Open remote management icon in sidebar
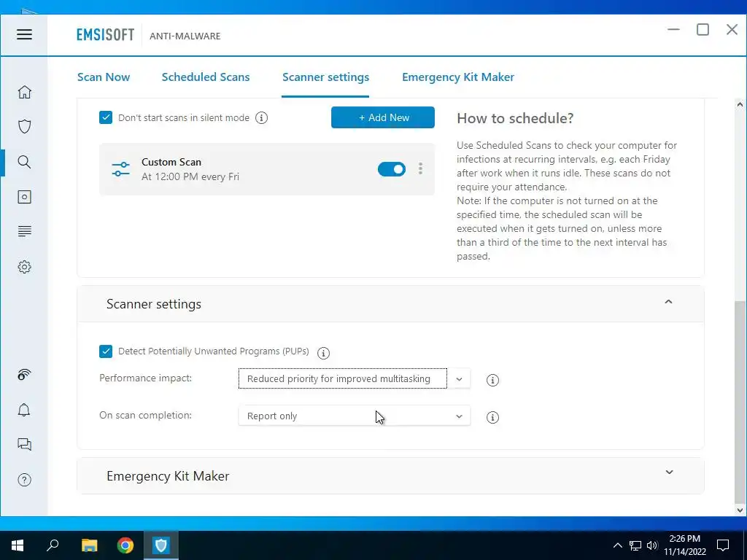Viewport: 747px width, 560px height. click(24, 376)
